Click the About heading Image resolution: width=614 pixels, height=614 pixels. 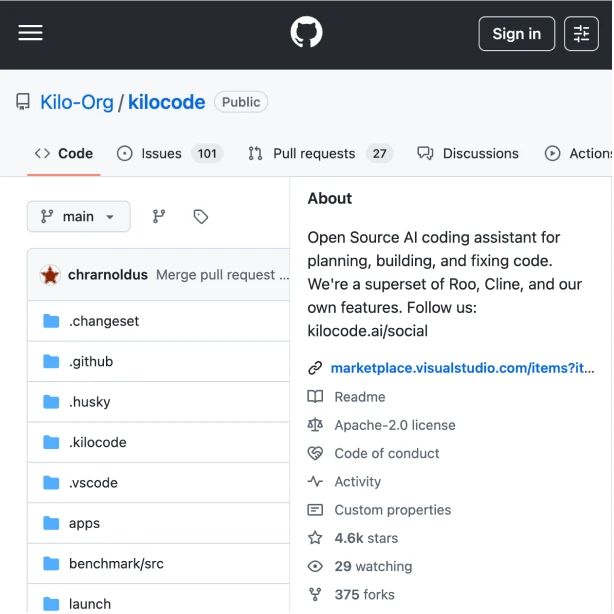(x=330, y=199)
